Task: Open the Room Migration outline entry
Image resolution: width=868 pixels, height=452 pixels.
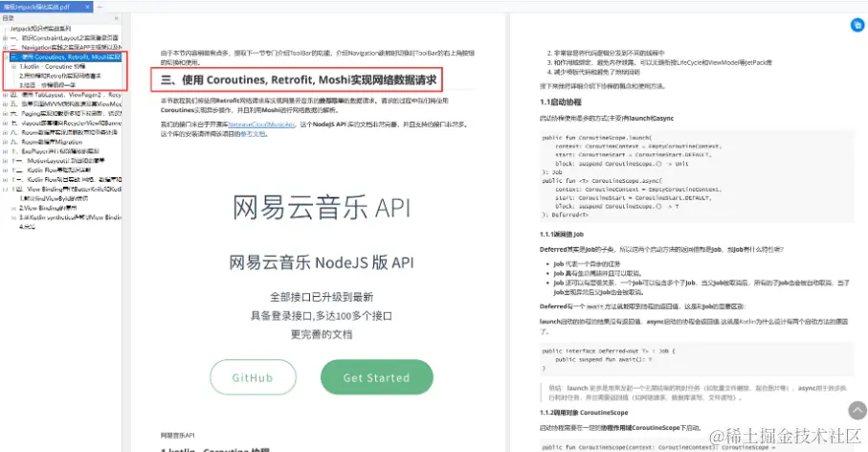Action: tap(47, 142)
